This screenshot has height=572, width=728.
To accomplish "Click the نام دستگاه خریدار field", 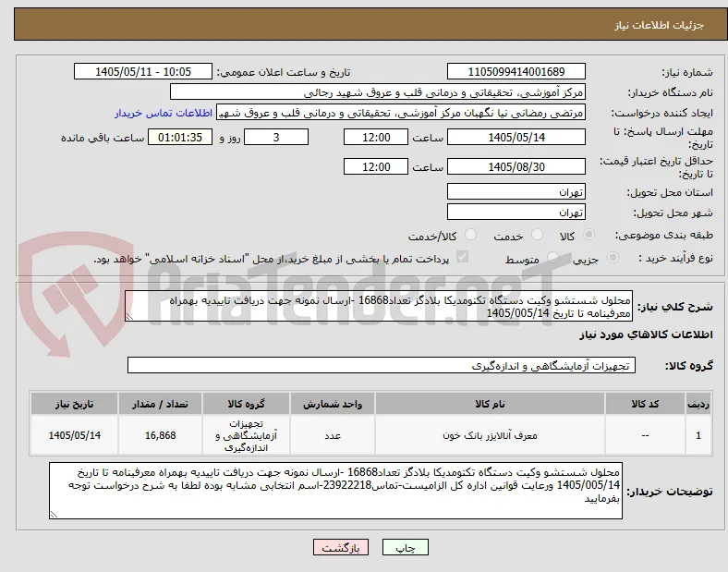I will (378, 91).
